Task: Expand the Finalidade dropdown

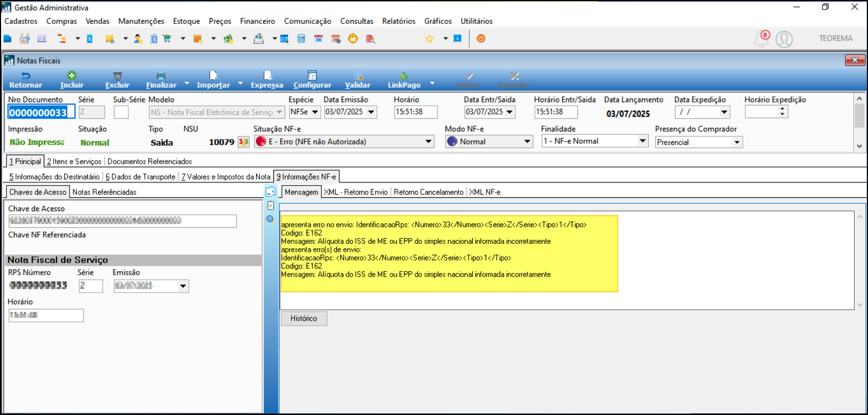Action: 642,141
